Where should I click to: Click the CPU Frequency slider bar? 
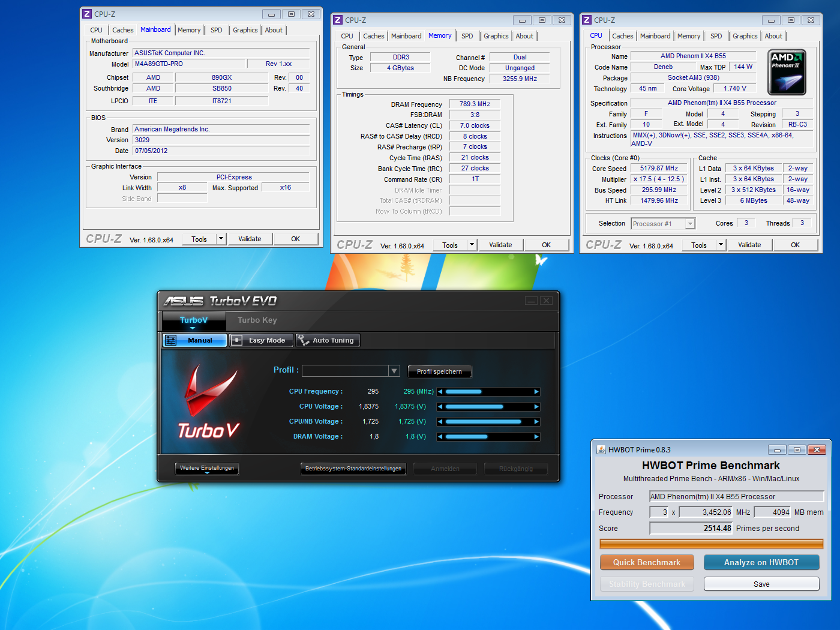(x=489, y=392)
